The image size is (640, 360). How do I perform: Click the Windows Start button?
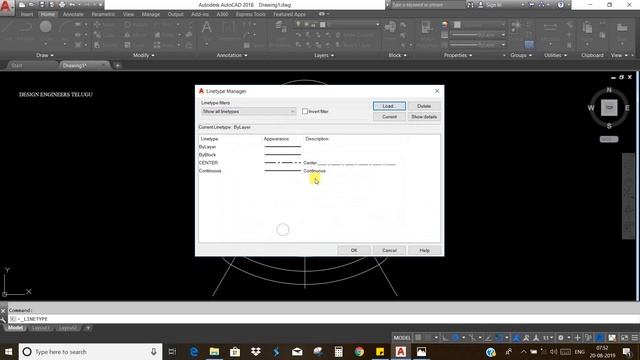click(8, 351)
